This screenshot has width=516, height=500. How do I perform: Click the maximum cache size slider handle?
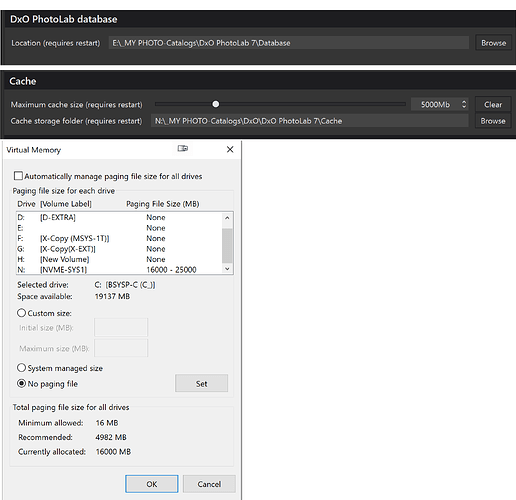point(216,104)
